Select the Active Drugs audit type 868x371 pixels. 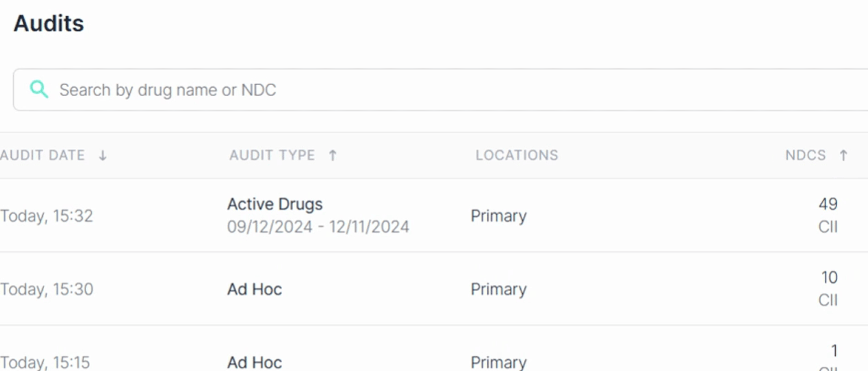[x=275, y=204]
